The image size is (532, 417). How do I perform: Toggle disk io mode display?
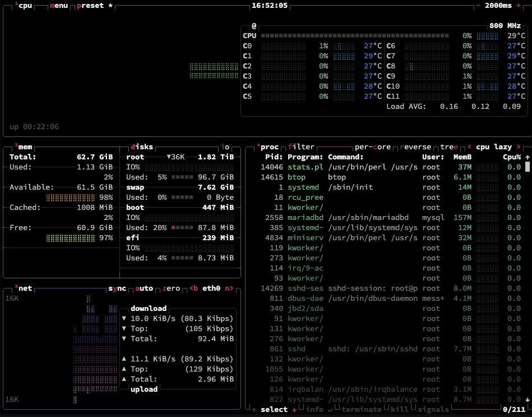[x=226, y=147]
